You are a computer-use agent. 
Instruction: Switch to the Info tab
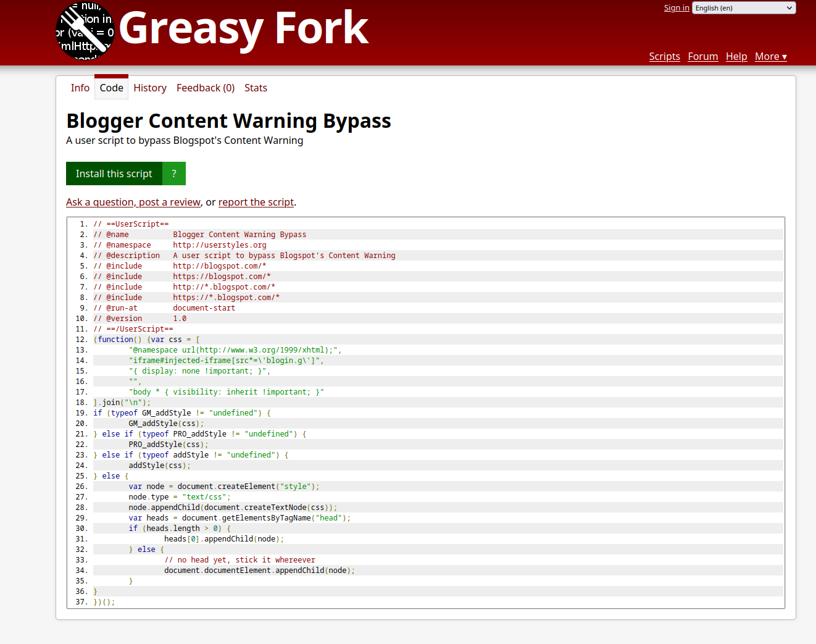pos(80,88)
